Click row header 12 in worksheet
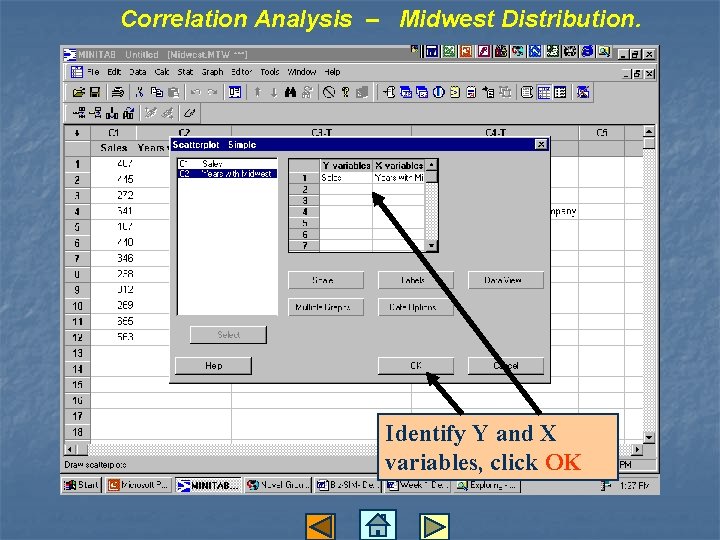 pos(77,338)
